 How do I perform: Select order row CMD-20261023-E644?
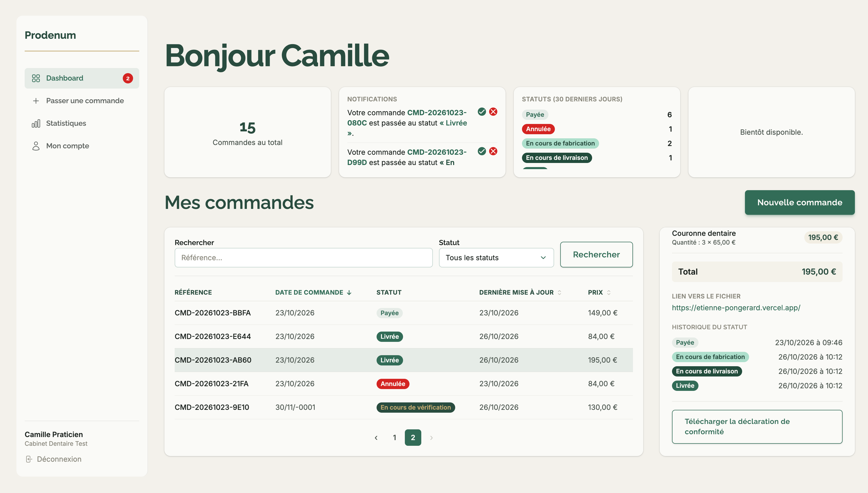point(403,336)
